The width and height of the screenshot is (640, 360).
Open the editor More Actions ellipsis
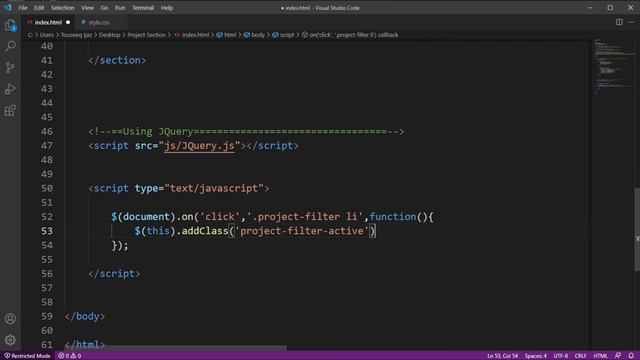click(x=631, y=22)
